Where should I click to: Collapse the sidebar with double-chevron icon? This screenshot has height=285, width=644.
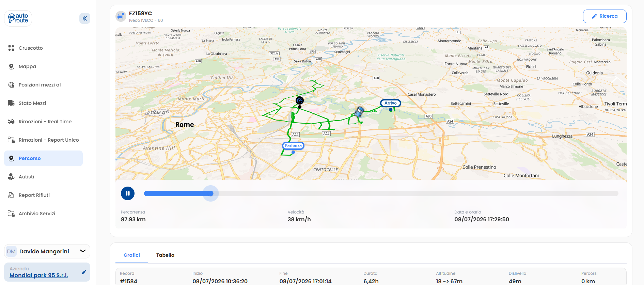pos(85,18)
